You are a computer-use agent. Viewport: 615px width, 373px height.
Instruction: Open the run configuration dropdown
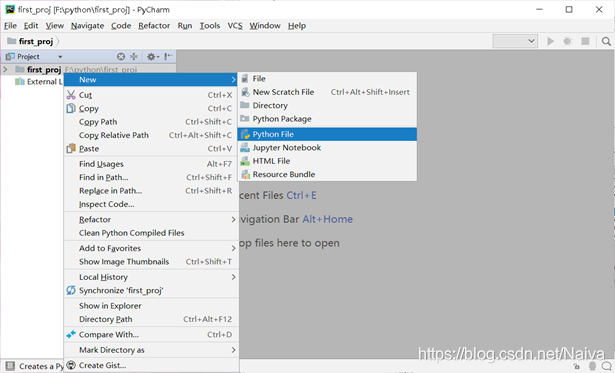tap(515, 41)
